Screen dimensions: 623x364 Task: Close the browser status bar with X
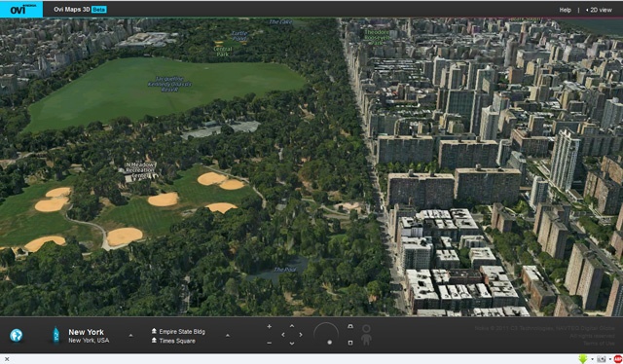pos(7,359)
